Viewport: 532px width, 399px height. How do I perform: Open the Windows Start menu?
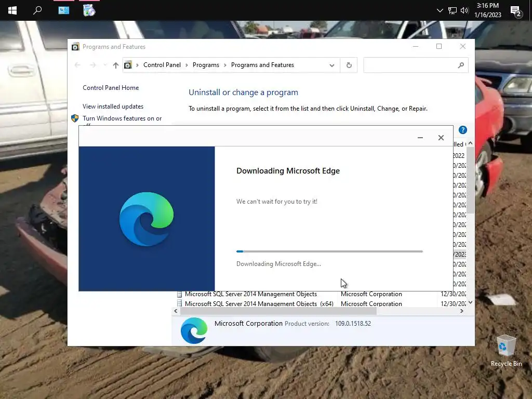[12, 10]
